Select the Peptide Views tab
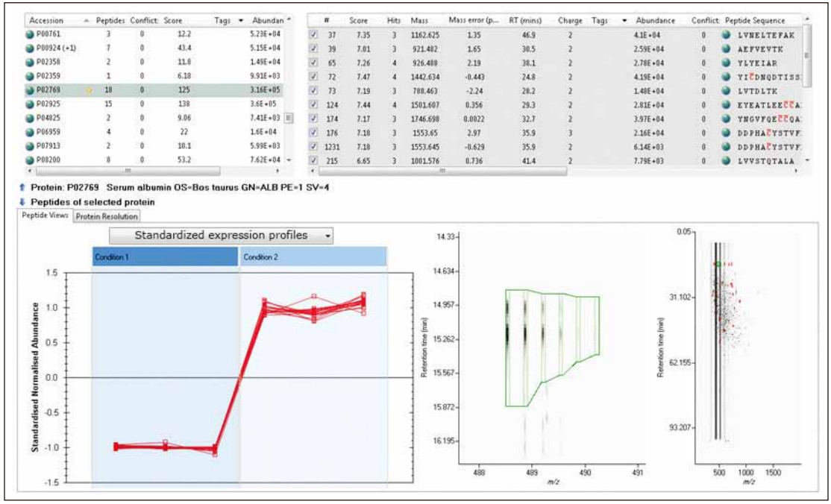Image resolution: width=831 pixels, height=504 pixels. 44,216
